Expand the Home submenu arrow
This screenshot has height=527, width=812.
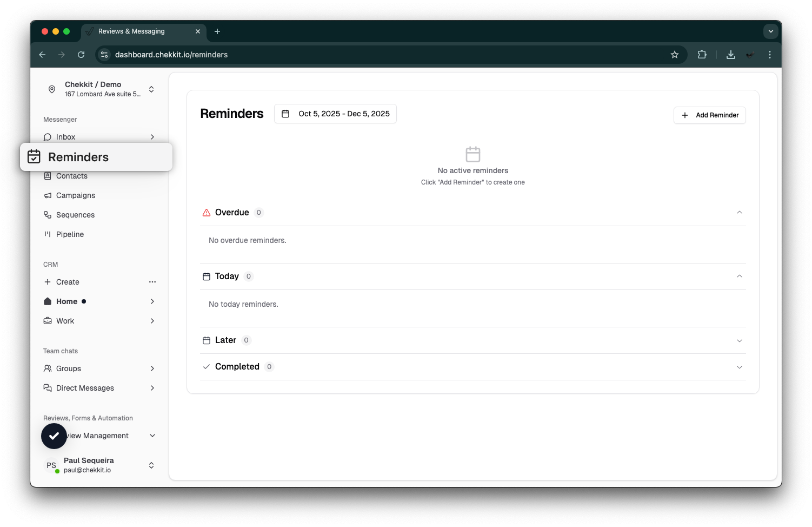point(152,301)
